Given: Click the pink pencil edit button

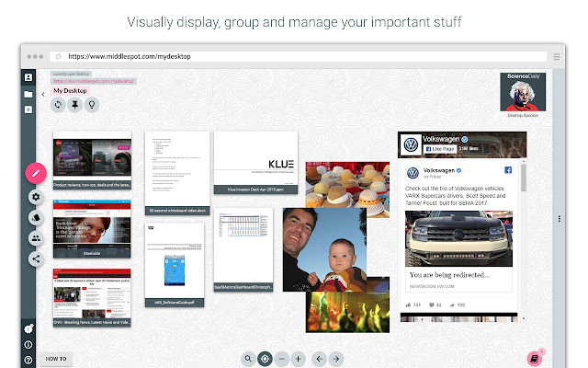Looking at the screenshot, I should click(x=36, y=173).
